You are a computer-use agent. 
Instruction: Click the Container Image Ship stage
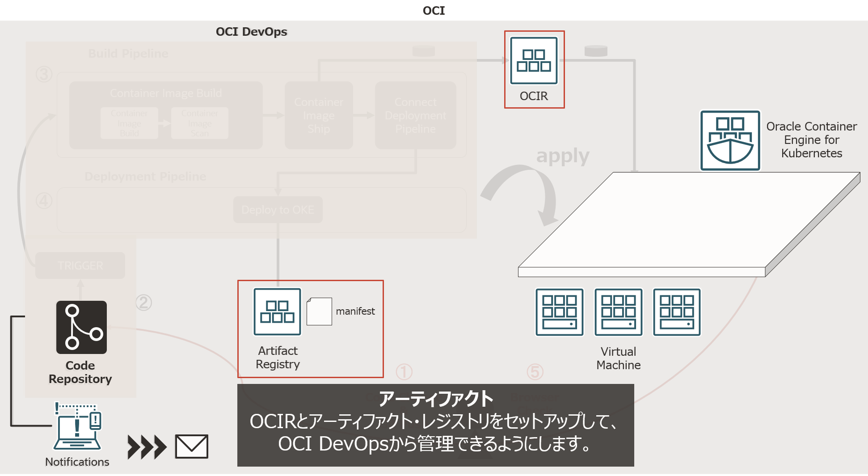pyautogui.click(x=319, y=115)
